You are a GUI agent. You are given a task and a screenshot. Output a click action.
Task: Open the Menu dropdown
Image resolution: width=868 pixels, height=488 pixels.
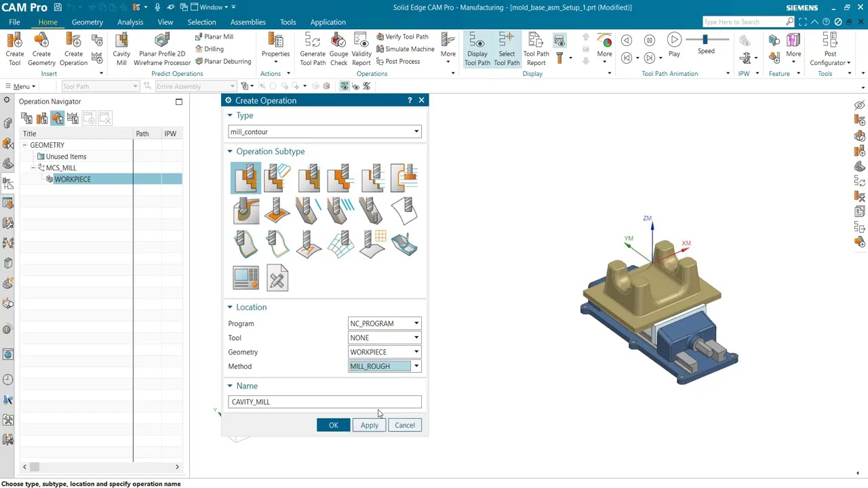[x=20, y=86]
